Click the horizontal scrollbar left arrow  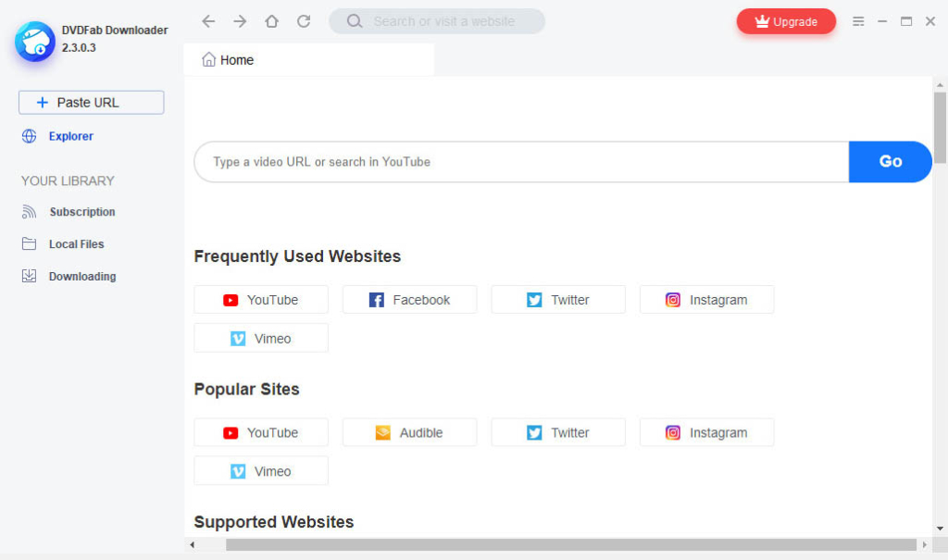(193, 545)
